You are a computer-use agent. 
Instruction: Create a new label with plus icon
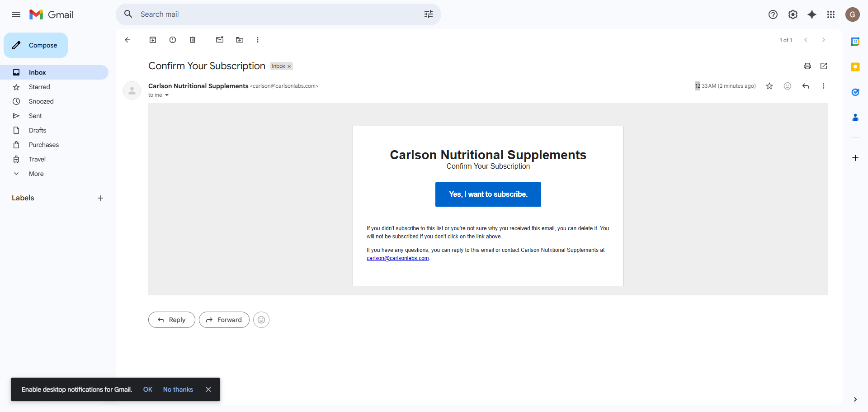[100, 198]
